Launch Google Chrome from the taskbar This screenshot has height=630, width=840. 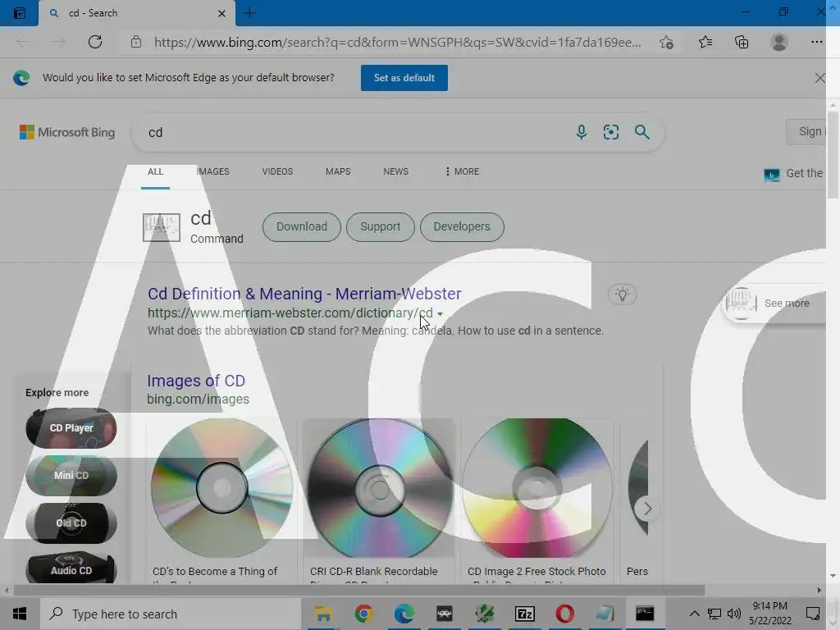coord(363,614)
